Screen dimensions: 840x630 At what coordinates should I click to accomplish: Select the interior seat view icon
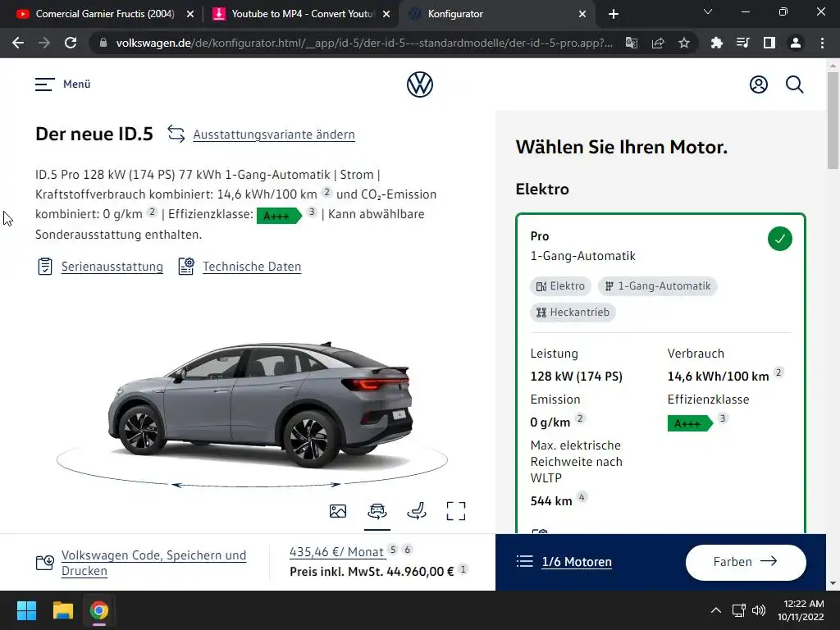pyautogui.click(x=417, y=511)
